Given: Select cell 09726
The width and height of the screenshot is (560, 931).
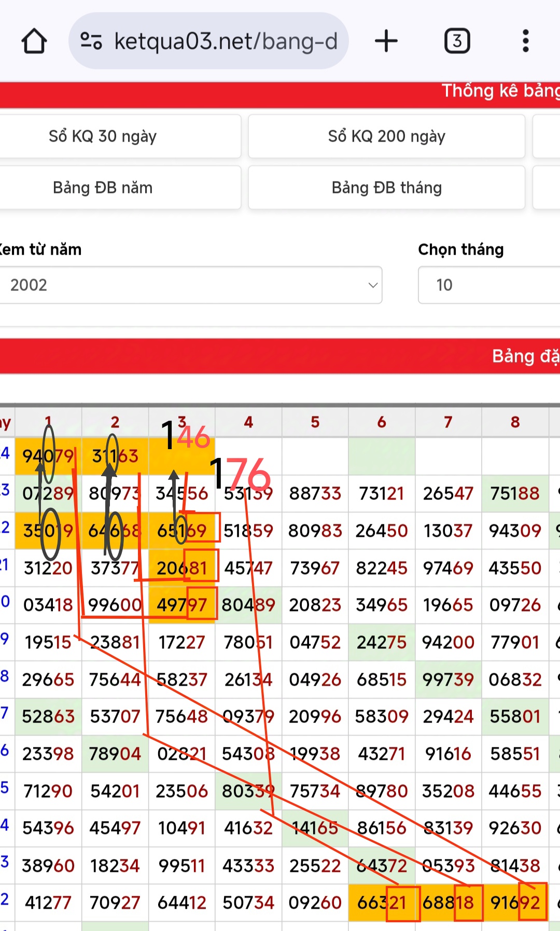Looking at the screenshot, I should 515,605.
